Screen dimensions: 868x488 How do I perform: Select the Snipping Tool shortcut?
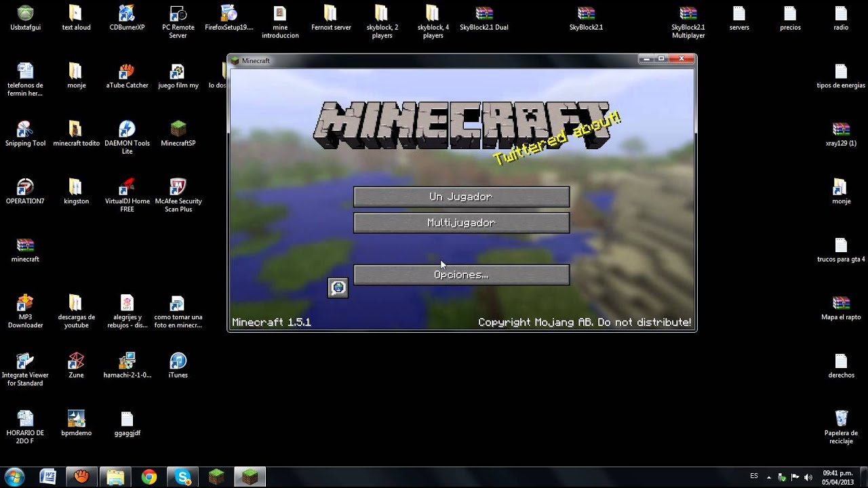[25, 134]
